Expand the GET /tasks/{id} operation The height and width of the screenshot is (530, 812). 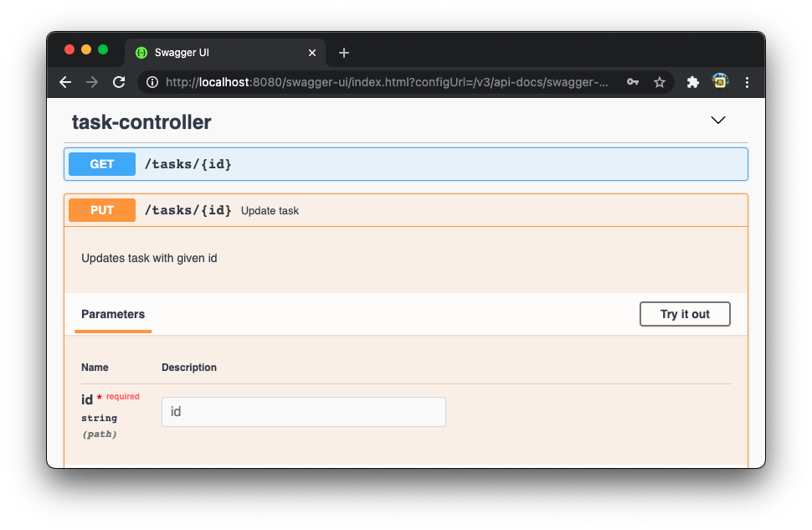point(406,164)
